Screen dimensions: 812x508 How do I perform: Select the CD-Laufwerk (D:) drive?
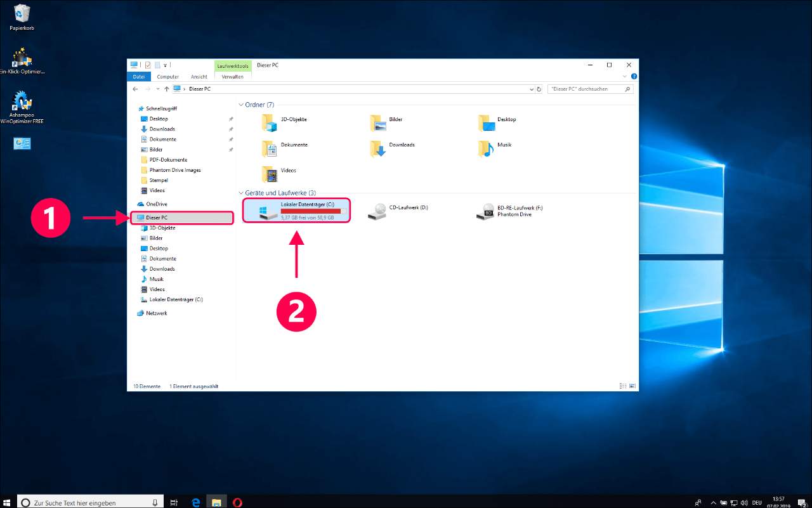(398, 211)
